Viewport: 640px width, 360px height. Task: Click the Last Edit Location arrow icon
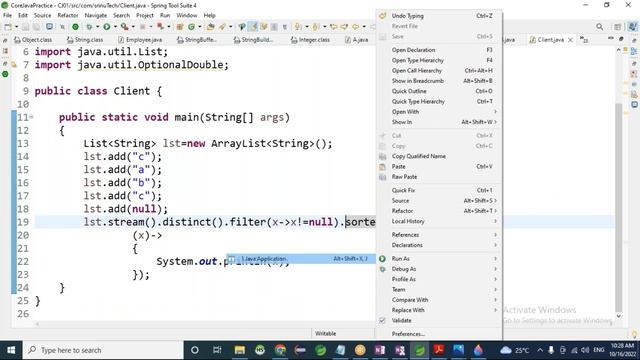(334, 27)
